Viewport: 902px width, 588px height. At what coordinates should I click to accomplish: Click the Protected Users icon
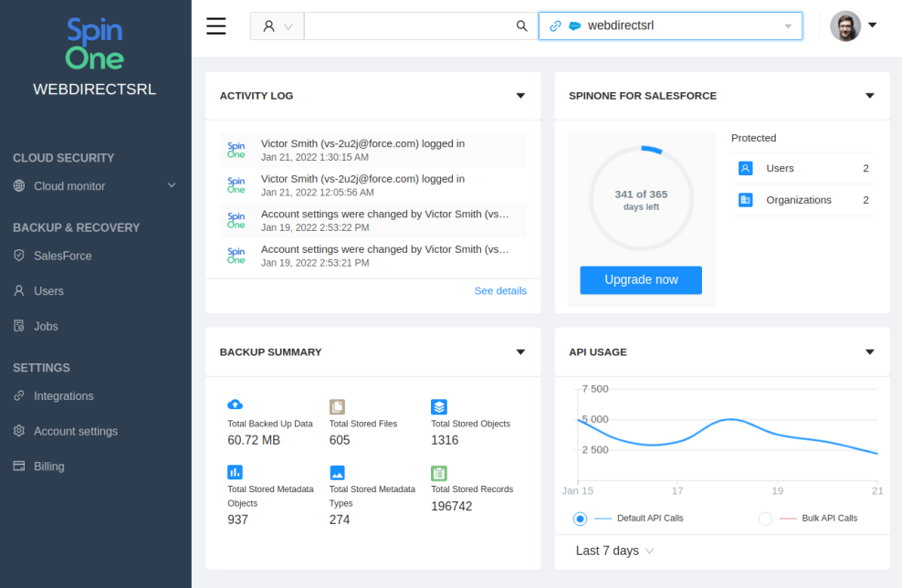pos(745,168)
